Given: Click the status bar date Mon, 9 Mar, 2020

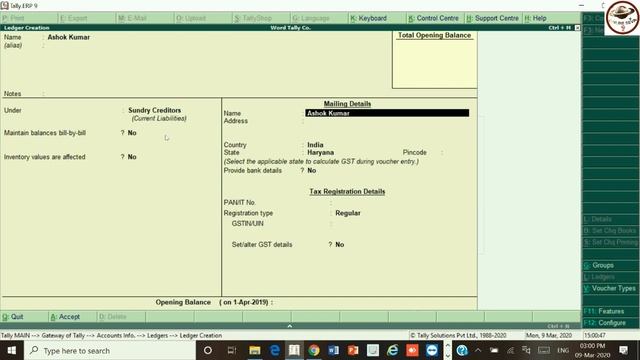Looking at the screenshot, I should [549, 336].
